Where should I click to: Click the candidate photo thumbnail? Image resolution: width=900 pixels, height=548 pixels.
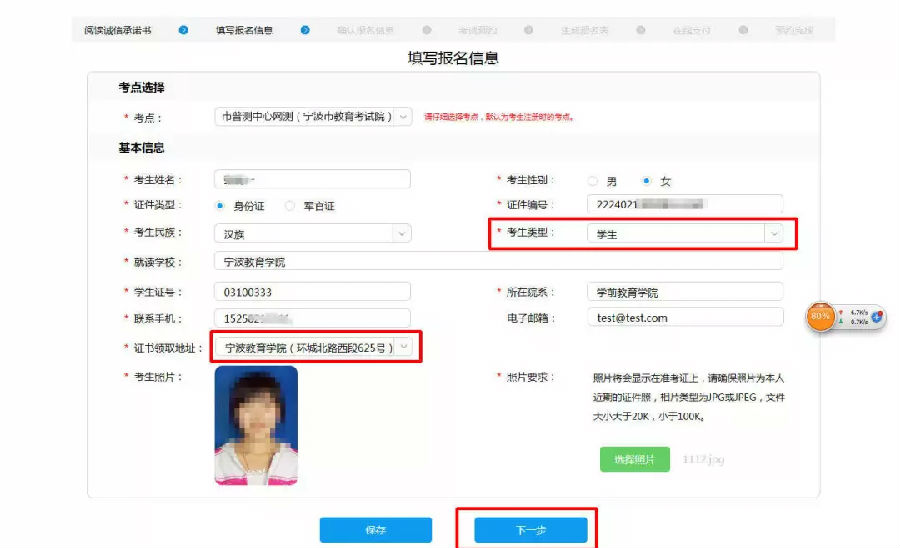tap(256, 425)
